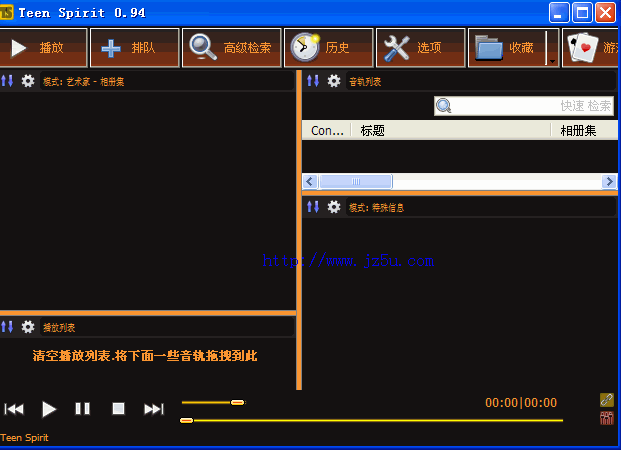Skip to next track
This screenshot has width=621, height=450.
[154, 409]
